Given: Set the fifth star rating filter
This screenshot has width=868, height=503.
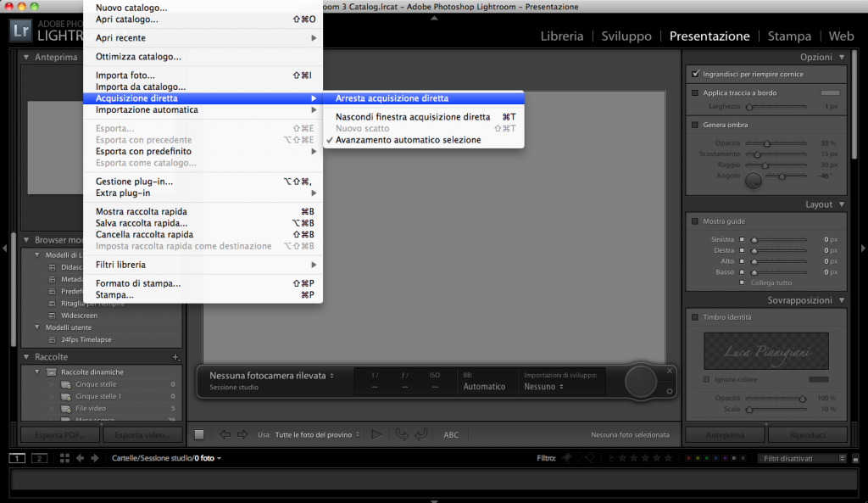Looking at the screenshot, I should tap(668, 458).
